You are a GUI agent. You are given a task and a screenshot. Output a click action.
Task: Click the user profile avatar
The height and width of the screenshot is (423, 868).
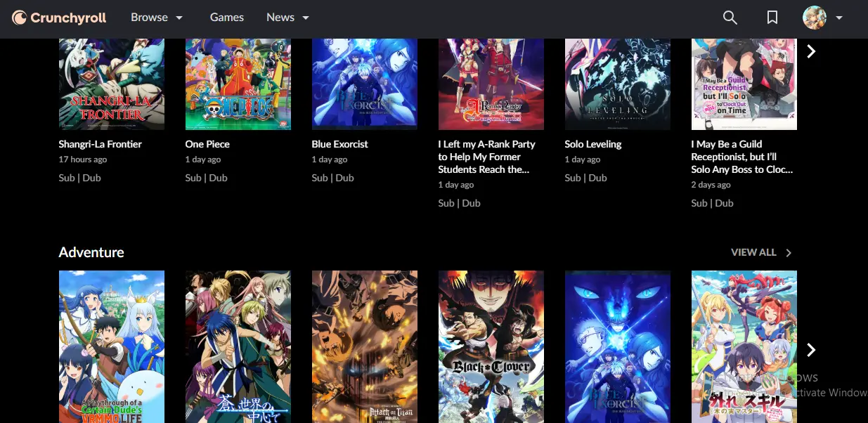point(814,18)
